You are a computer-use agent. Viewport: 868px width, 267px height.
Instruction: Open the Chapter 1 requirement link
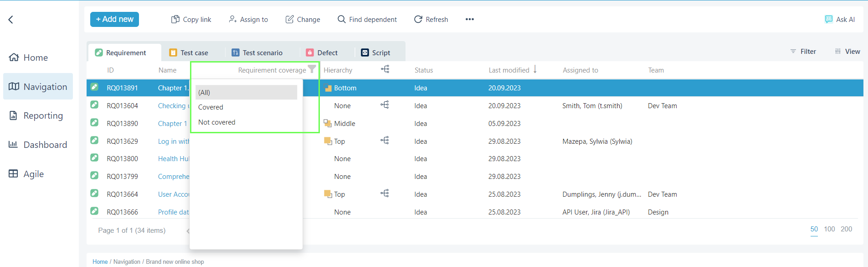tap(172, 124)
